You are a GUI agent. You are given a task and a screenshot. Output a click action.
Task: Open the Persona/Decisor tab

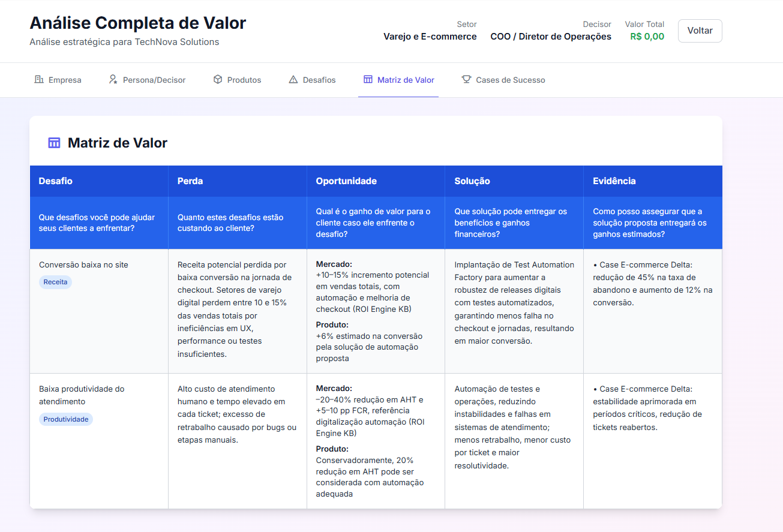pos(147,79)
